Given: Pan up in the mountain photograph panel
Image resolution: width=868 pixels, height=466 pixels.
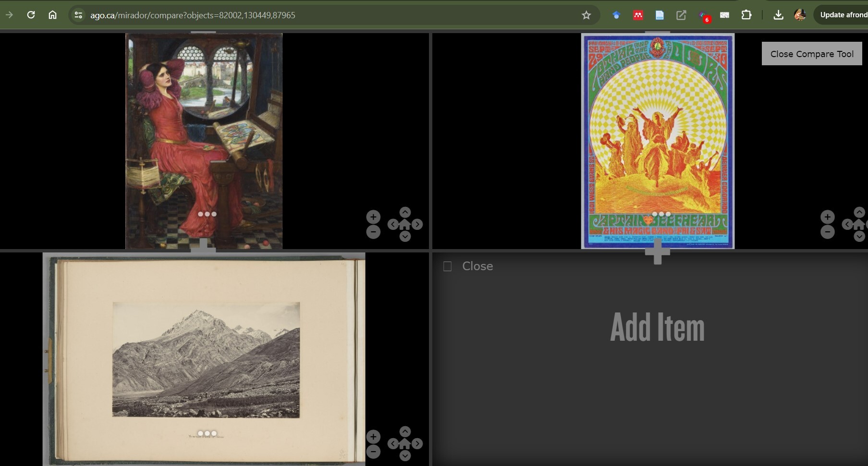Looking at the screenshot, I should point(405,432).
